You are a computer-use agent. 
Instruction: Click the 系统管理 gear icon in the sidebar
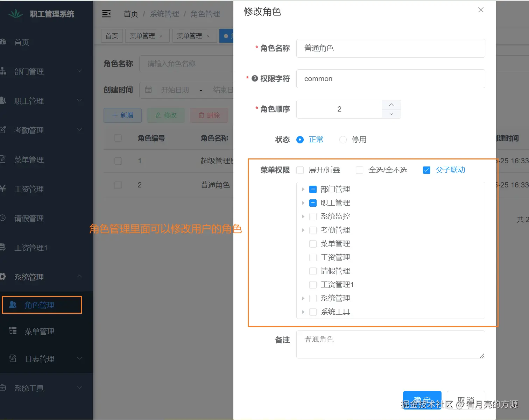tap(3, 277)
